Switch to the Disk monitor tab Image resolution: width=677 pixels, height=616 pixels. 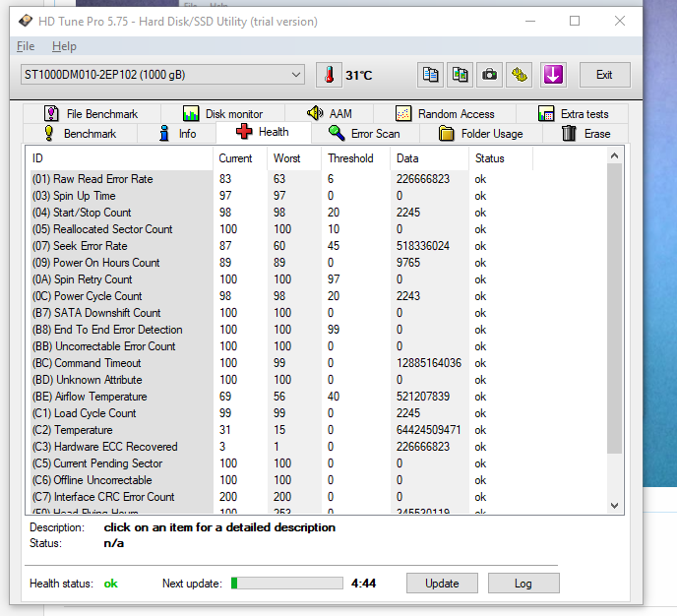222,114
